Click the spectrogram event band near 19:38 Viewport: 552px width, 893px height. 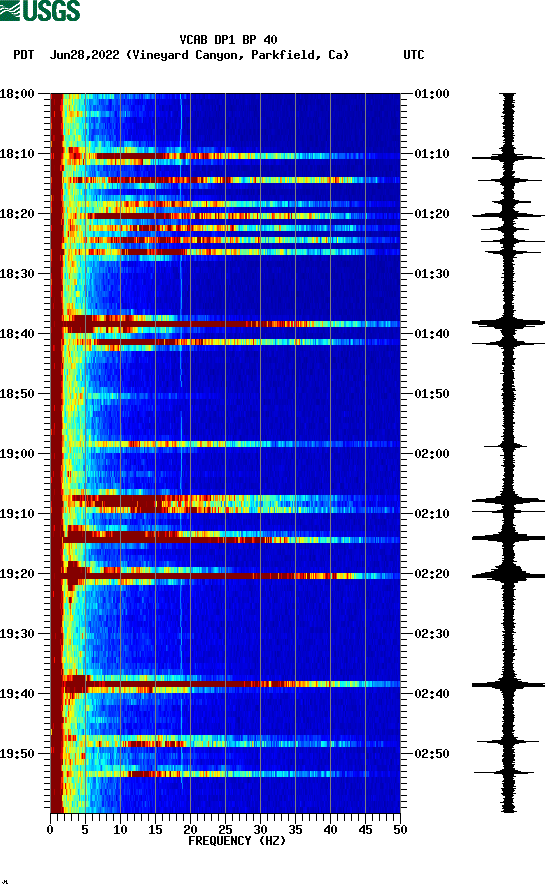pyautogui.click(x=225, y=684)
